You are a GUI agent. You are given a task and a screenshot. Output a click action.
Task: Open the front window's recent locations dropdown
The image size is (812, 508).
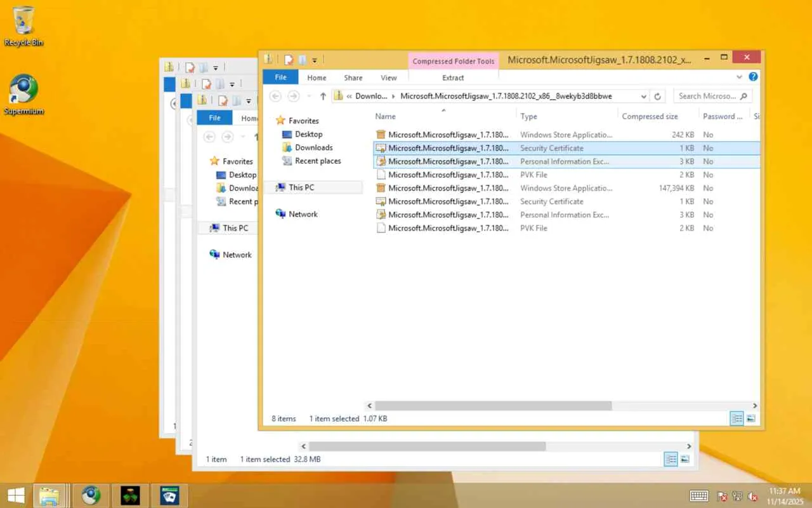(x=308, y=97)
